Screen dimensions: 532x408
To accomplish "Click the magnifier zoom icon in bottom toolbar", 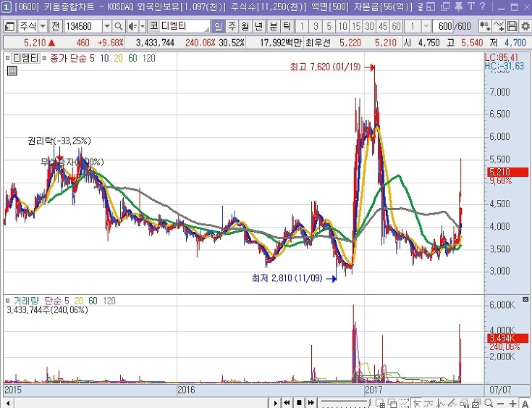I will (489, 403).
